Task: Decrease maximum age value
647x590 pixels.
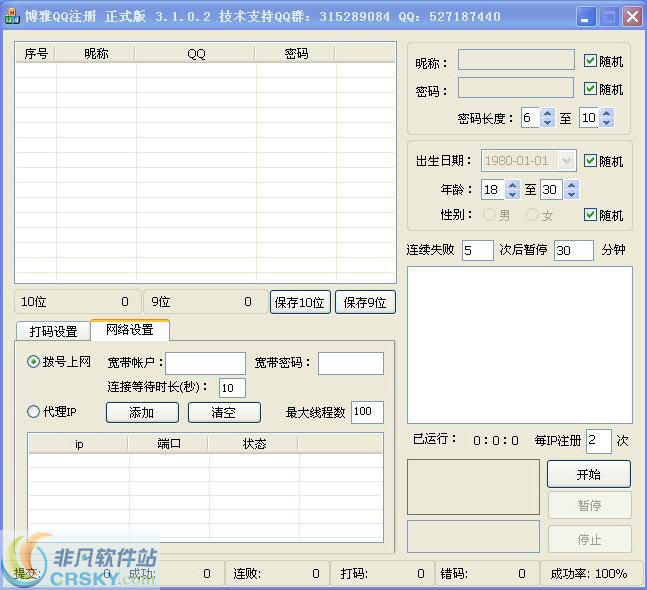Action: pos(571,194)
